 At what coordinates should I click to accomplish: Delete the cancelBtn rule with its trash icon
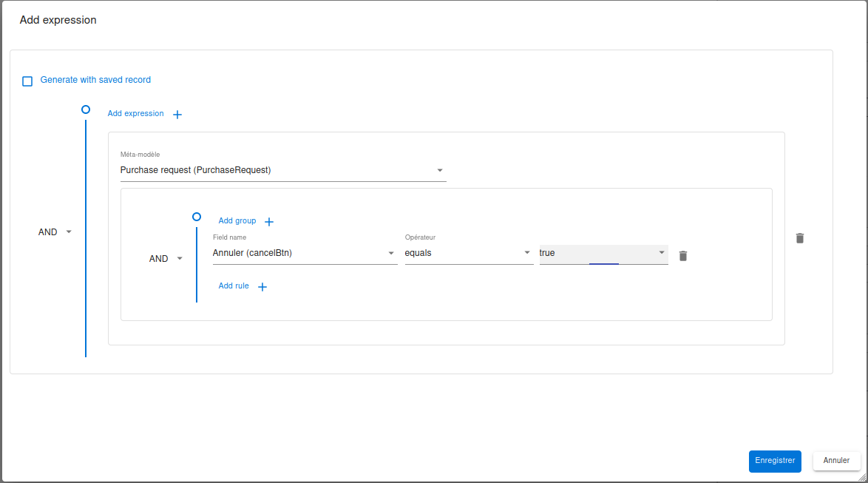[683, 256]
